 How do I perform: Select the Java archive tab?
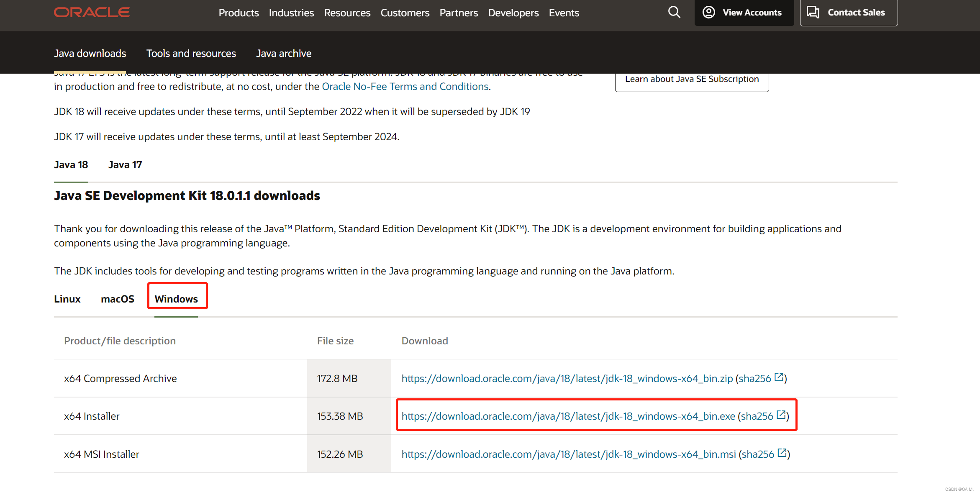284,54
